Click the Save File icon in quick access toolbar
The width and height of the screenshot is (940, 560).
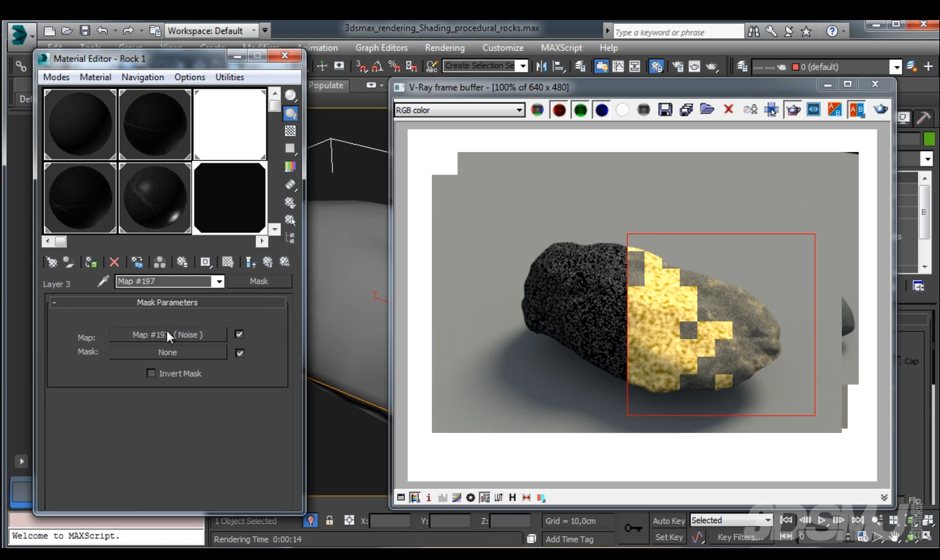click(x=84, y=31)
